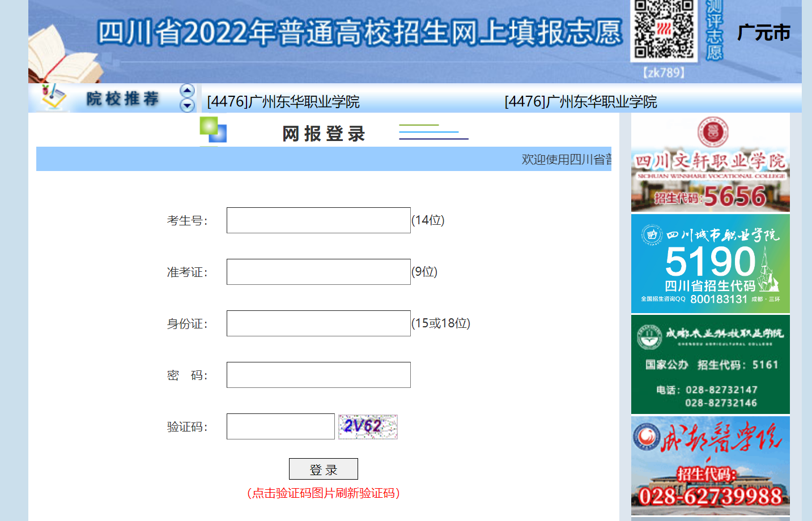Focus the 准考证 text box
Image resolution: width=812 pixels, height=521 pixels.
pyautogui.click(x=318, y=272)
